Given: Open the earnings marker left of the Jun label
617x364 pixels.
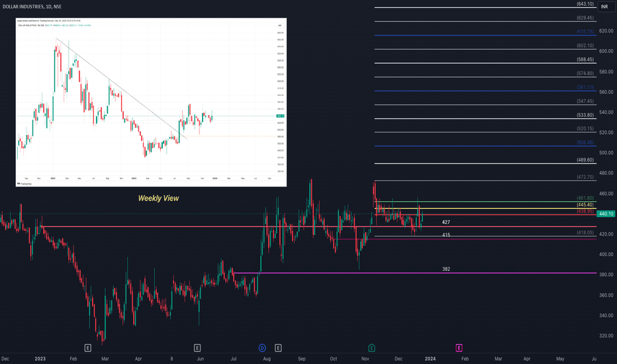Looking at the screenshot, I should (197, 348).
